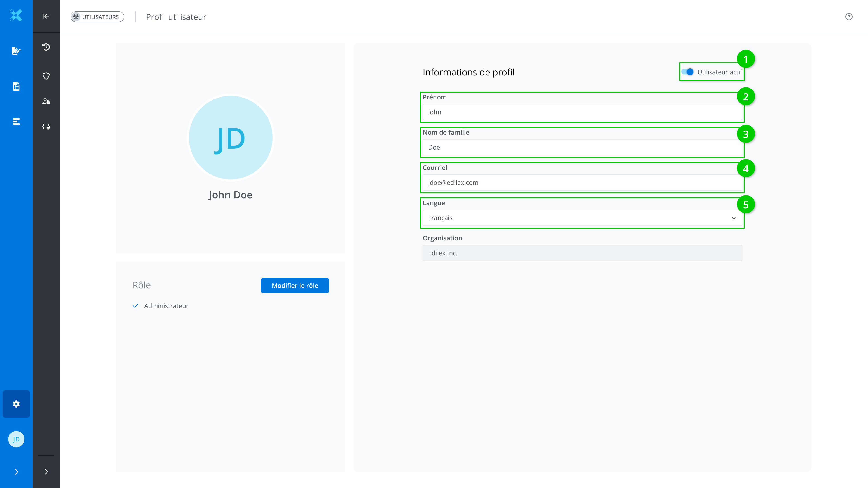Screen dimensions: 868x488
Task: Click Modifier le rôle button
Action: click(295, 286)
